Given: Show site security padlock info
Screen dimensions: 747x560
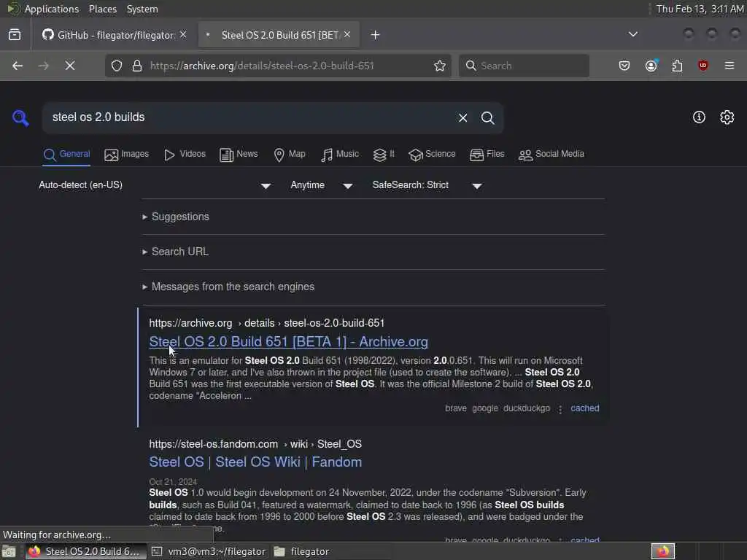Looking at the screenshot, I should [137, 66].
